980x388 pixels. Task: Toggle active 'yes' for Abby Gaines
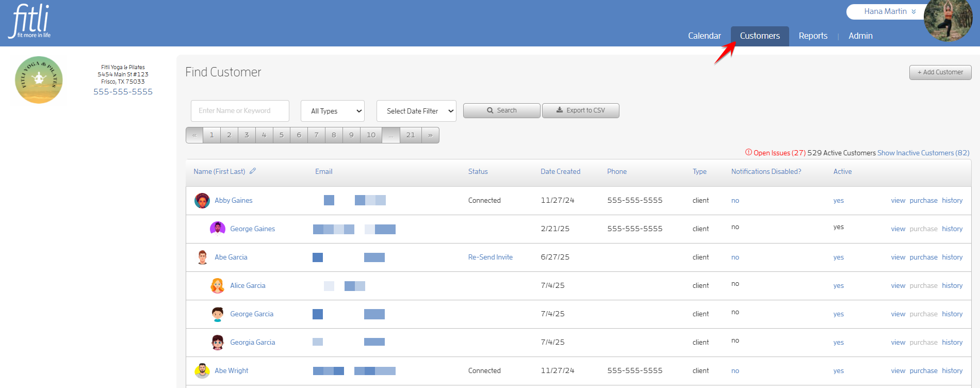[839, 201]
